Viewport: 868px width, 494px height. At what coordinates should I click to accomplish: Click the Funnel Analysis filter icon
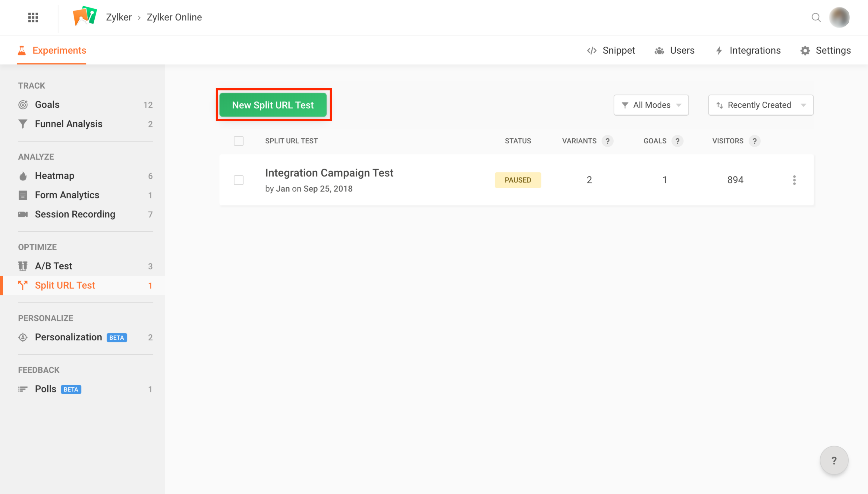click(x=22, y=124)
